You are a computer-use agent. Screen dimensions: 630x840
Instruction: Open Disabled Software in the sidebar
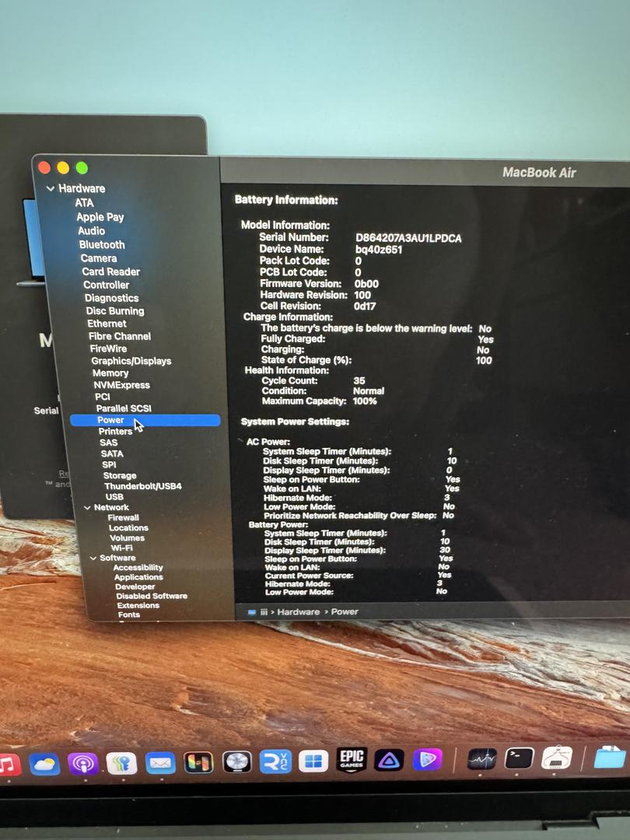click(152, 597)
